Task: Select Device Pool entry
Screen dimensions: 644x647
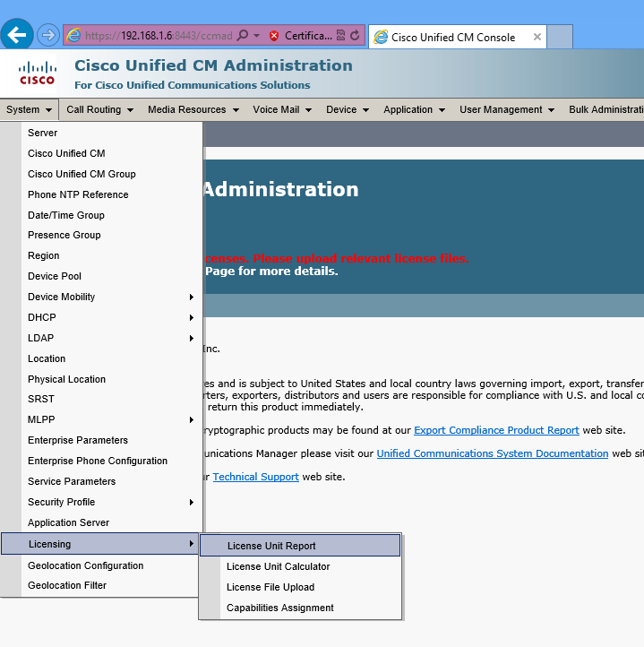Action: 101,277
